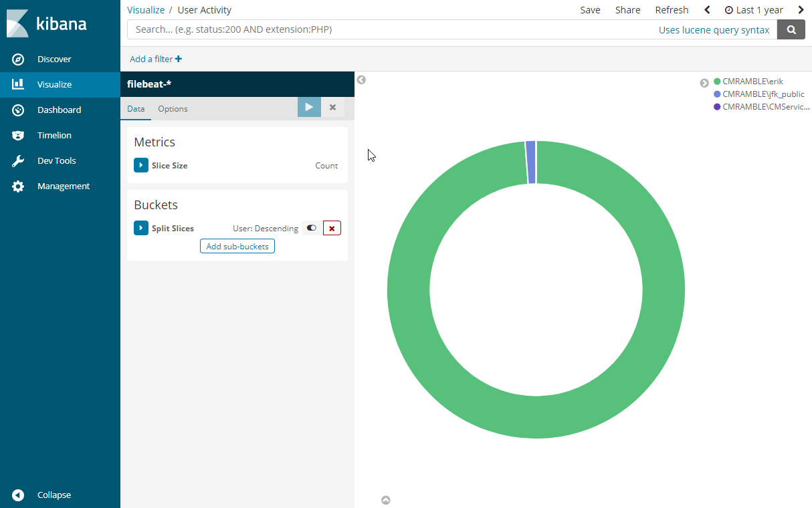Click the CMRAMBLE\jfk_public legend color dot
The width and height of the screenshot is (812, 508).
click(717, 94)
